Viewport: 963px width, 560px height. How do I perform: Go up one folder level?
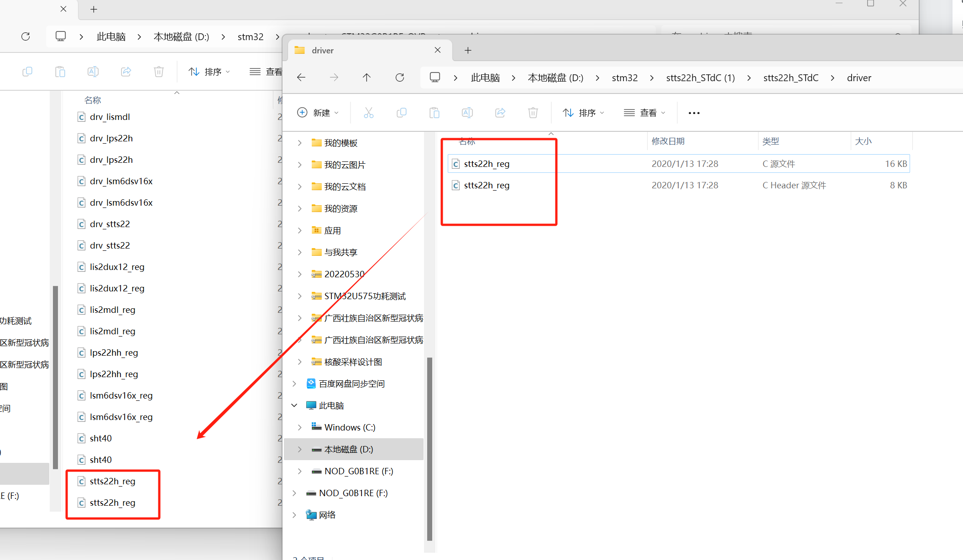click(x=366, y=78)
